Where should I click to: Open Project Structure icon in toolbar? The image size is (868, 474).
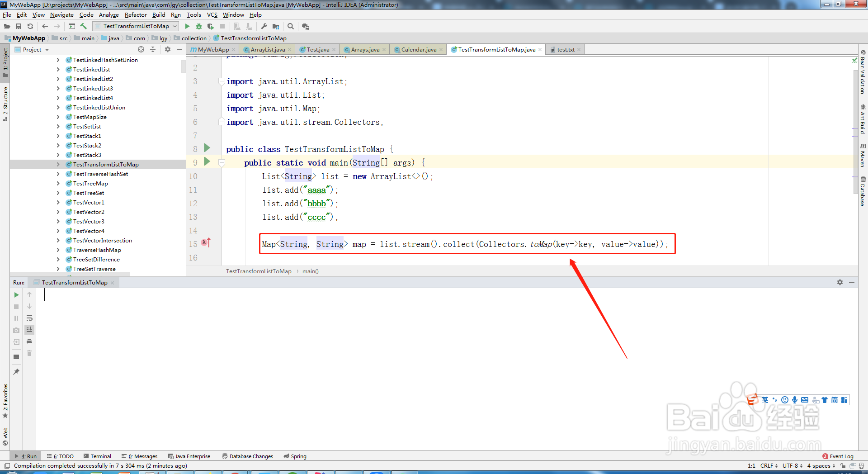276,26
